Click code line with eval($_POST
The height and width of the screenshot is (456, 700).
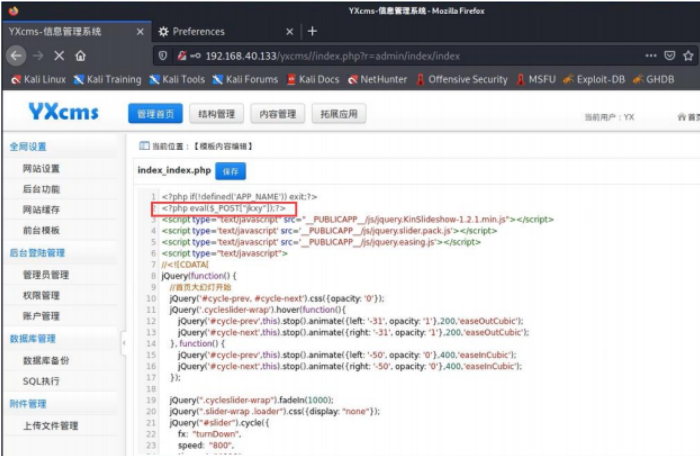pos(224,208)
